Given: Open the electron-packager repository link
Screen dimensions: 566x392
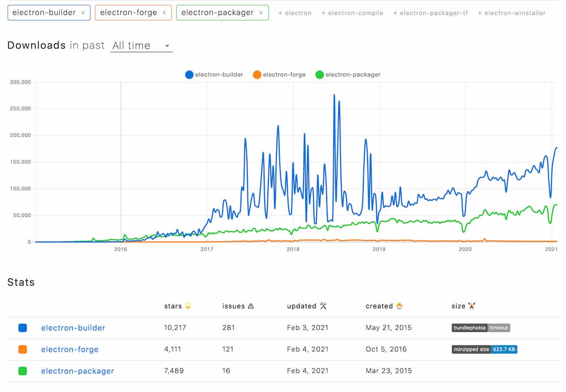Looking at the screenshot, I should coord(78,370).
